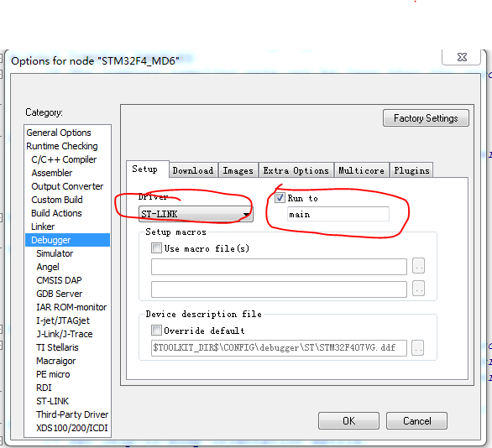Select Linker category
Viewport: 492px width, 448px height.
43,227
